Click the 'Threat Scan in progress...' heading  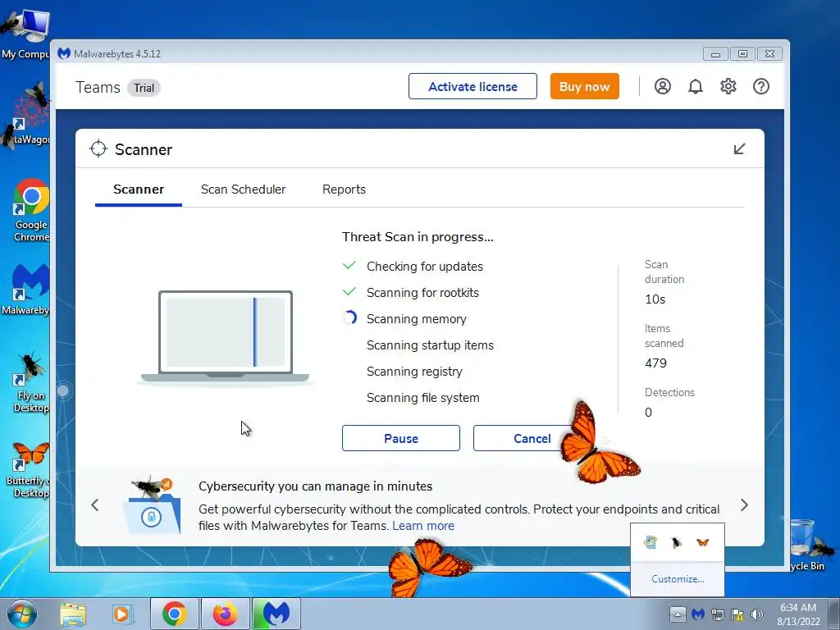pyautogui.click(x=418, y=237)
